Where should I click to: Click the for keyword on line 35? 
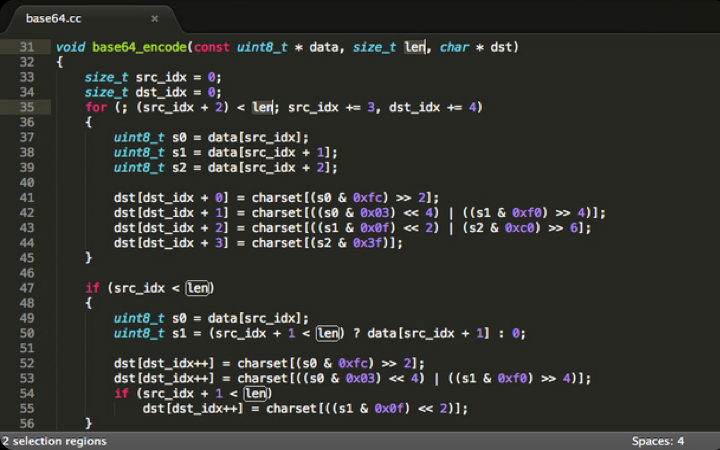95,107
